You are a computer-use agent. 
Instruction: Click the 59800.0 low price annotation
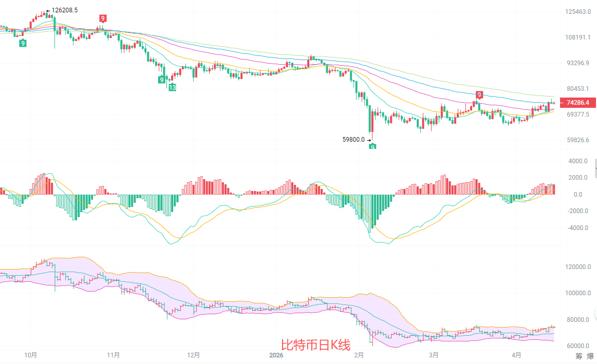click(x=353, y=139)
